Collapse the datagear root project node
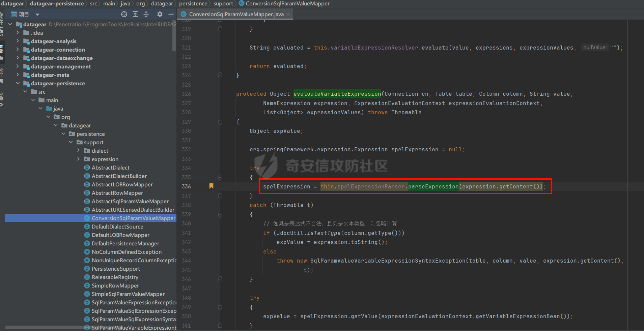The width and height of the screenshot is (644, 331). tap(10, 24)
